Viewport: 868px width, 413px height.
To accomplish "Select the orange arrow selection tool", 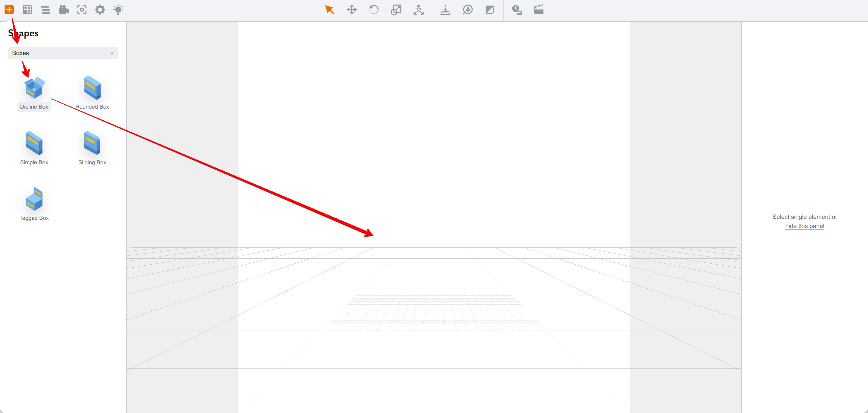I will point(329,9).
